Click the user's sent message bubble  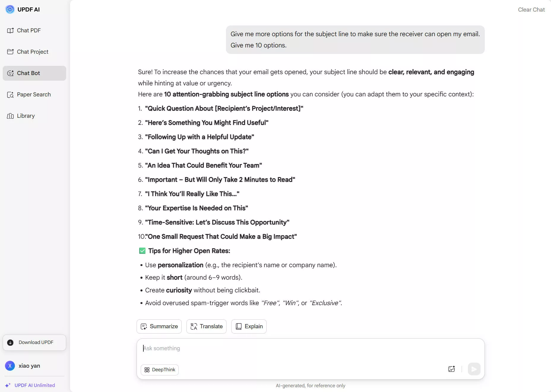tap(355, 40)
